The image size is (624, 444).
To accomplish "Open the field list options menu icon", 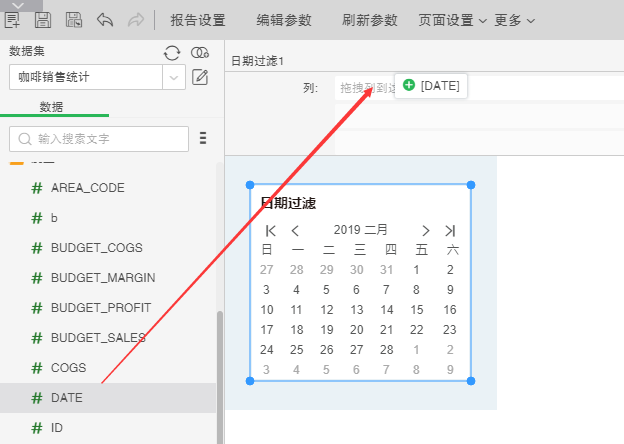I will click(203, 138).
